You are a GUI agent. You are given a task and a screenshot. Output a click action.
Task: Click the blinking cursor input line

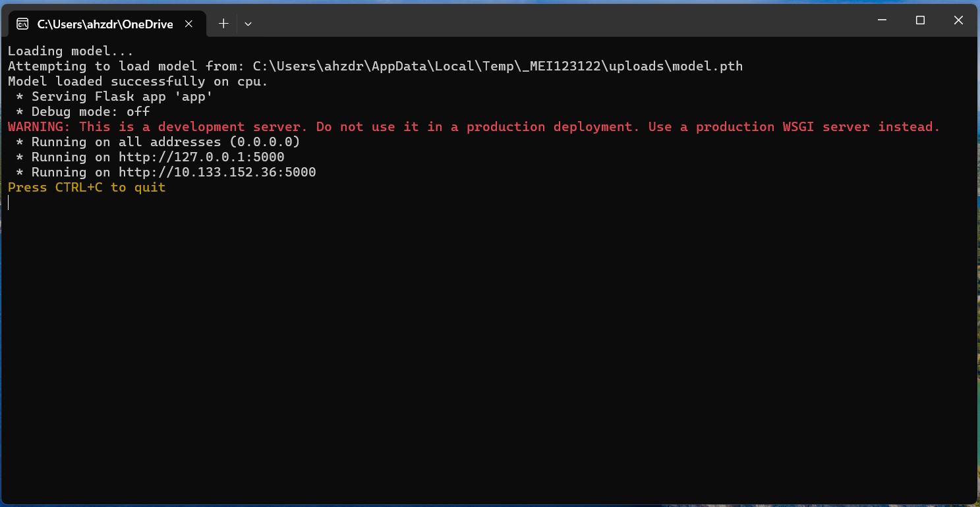9,202
